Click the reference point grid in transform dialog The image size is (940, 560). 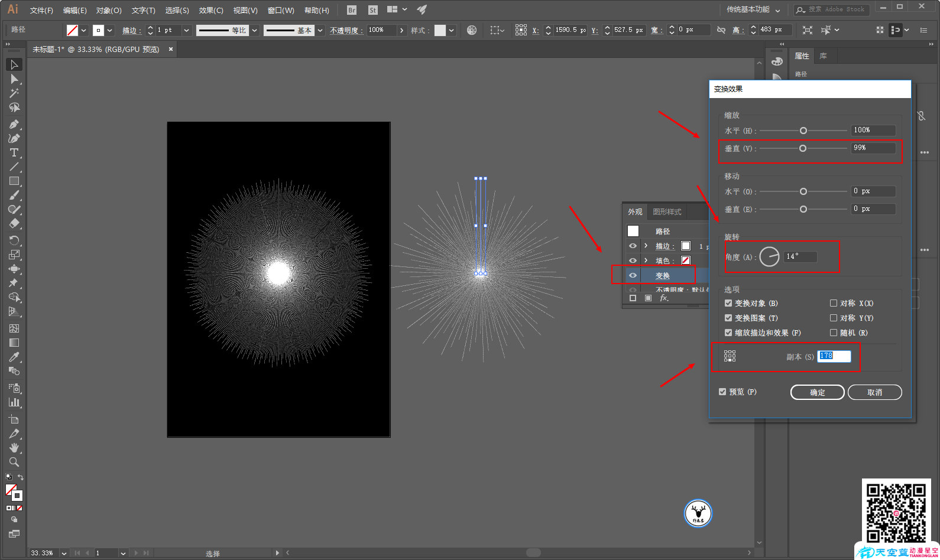tap(730, 356)
